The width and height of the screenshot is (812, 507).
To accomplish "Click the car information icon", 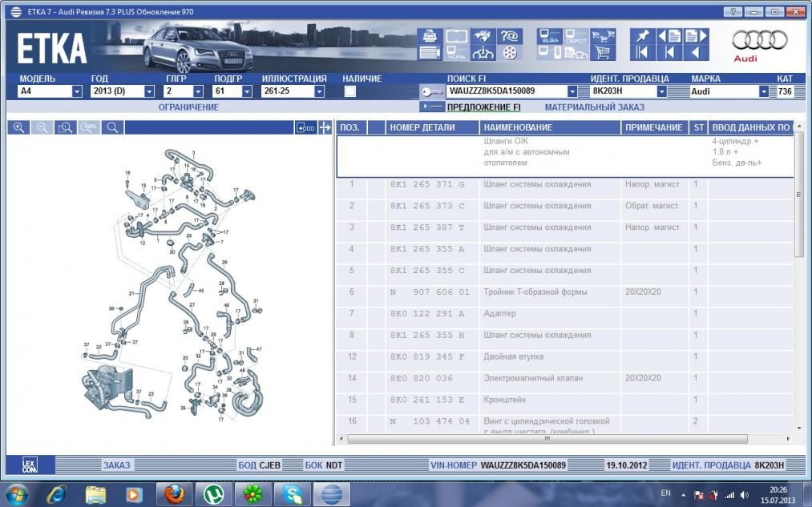I will (x=482, y=52).
